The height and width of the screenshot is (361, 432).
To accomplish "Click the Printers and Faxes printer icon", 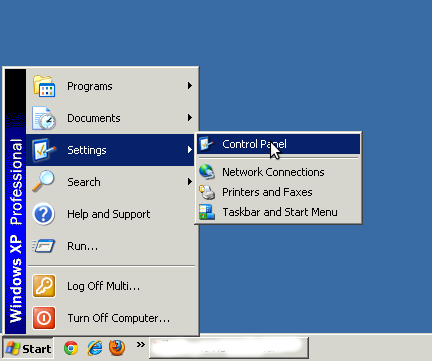I will tap(207, 192).
